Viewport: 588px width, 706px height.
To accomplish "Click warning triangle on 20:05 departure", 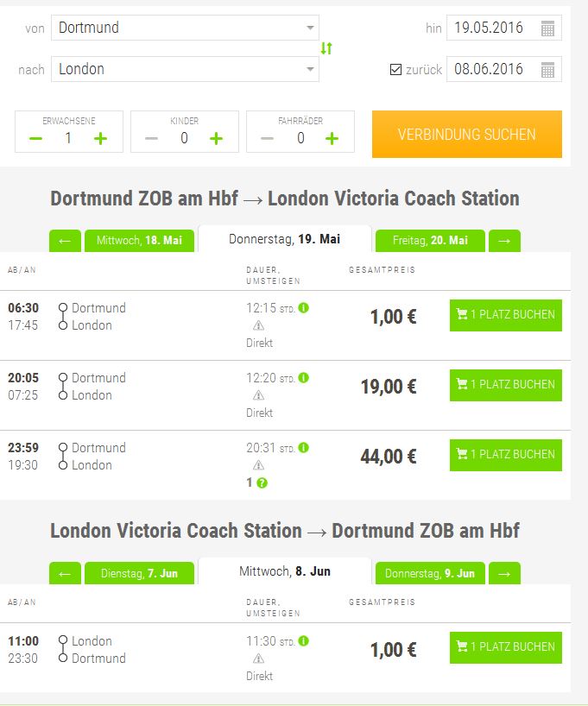I will [x=258, y=395].
